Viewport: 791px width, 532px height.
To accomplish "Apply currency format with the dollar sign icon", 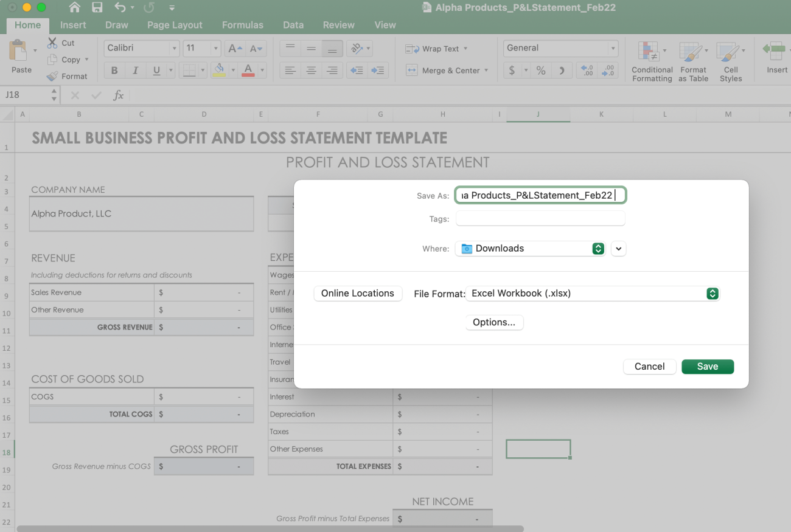I will [512, 70].
